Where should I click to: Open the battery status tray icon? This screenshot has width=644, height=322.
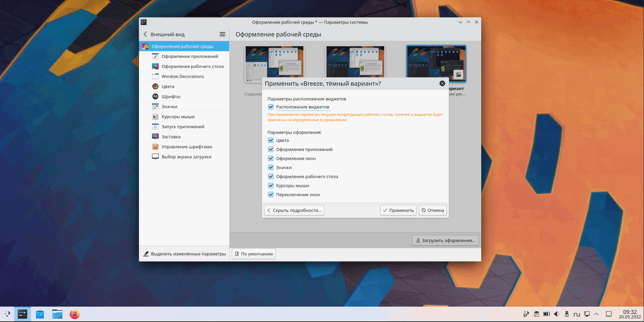click(x=547, y=314)
